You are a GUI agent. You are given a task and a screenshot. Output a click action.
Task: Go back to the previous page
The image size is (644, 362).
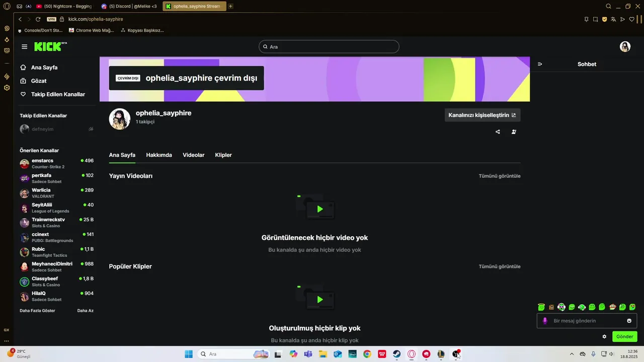coord(20,19)
